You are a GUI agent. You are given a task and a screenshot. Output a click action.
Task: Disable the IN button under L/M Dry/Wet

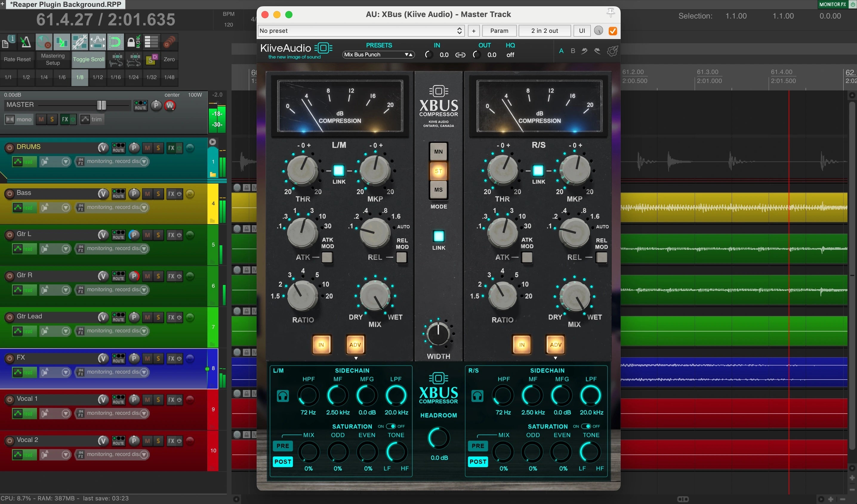(321, 344)
